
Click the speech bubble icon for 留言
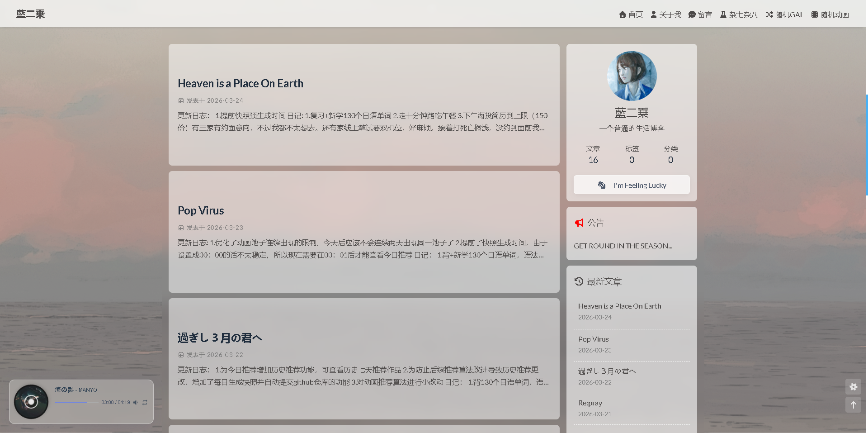tap(691, 14)
